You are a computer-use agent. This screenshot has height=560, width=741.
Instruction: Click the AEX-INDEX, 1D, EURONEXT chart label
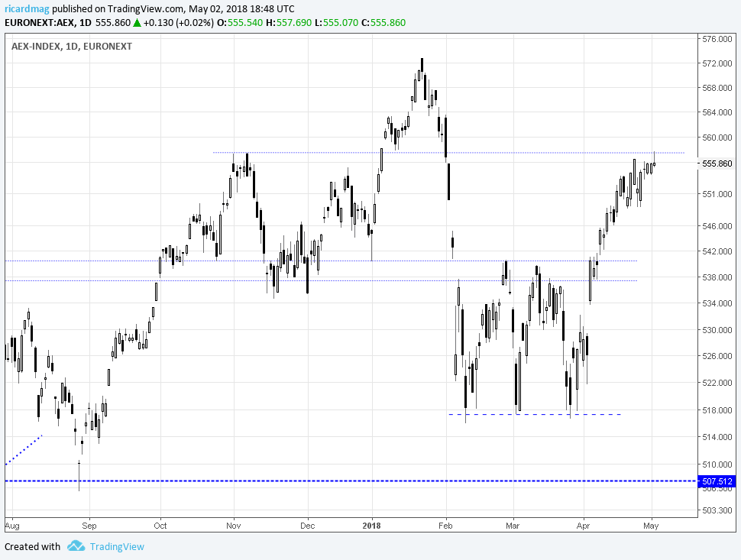click(x=71, y=47)
